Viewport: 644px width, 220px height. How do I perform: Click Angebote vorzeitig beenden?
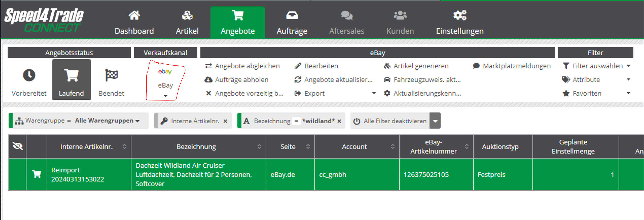pyautogui.click(x=244, y=93)
